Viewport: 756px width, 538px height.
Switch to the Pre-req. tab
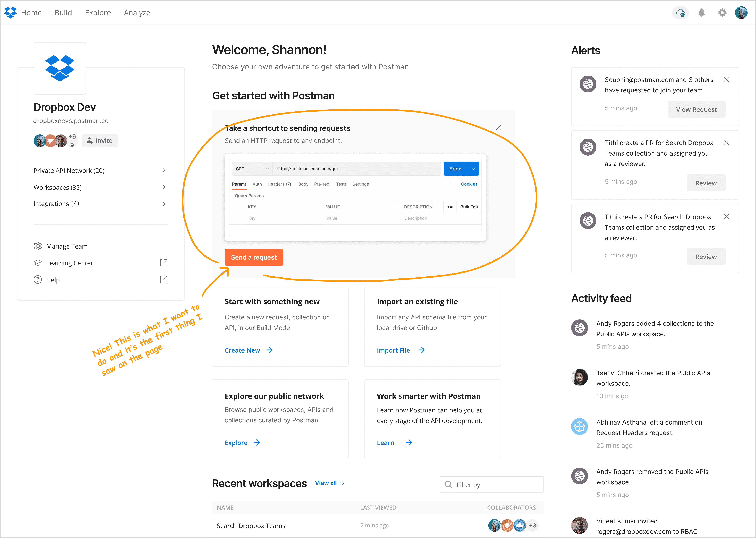click(x=322, y=184)
